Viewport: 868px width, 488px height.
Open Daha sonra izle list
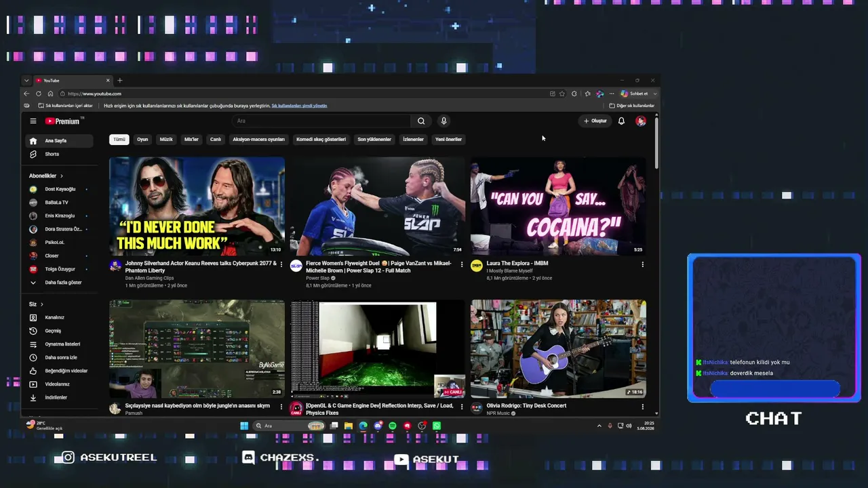tap(60, 357)
